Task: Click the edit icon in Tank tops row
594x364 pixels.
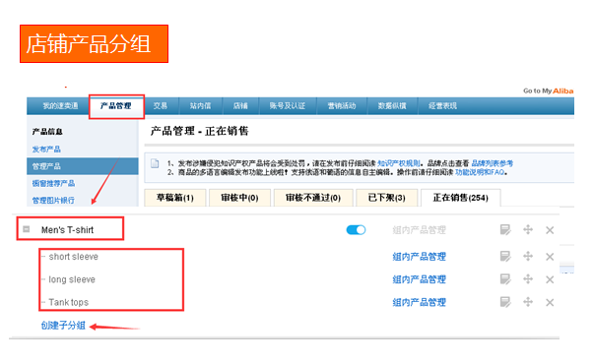Action: pyautogui.click(x=505, y=302)
